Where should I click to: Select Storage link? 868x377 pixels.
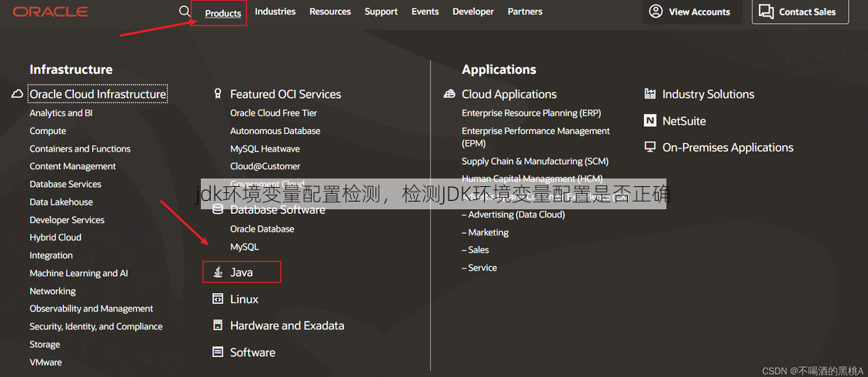pos(45,345)
